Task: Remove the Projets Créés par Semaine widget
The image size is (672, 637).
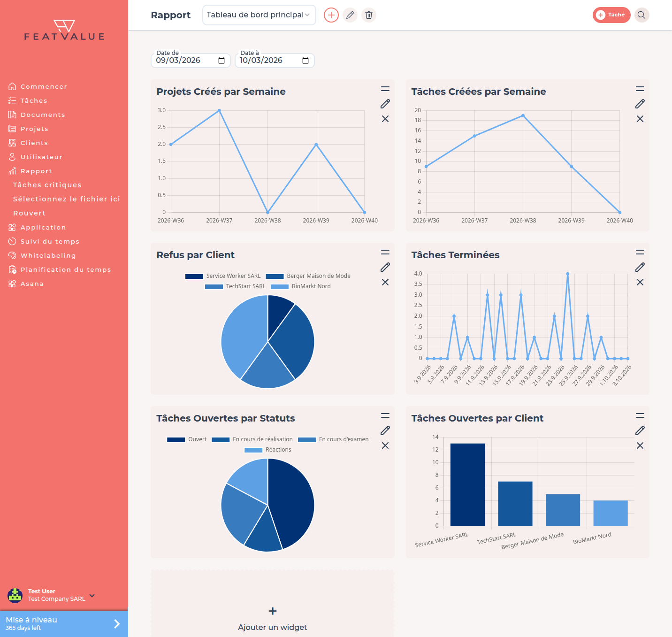Action: 385,119
